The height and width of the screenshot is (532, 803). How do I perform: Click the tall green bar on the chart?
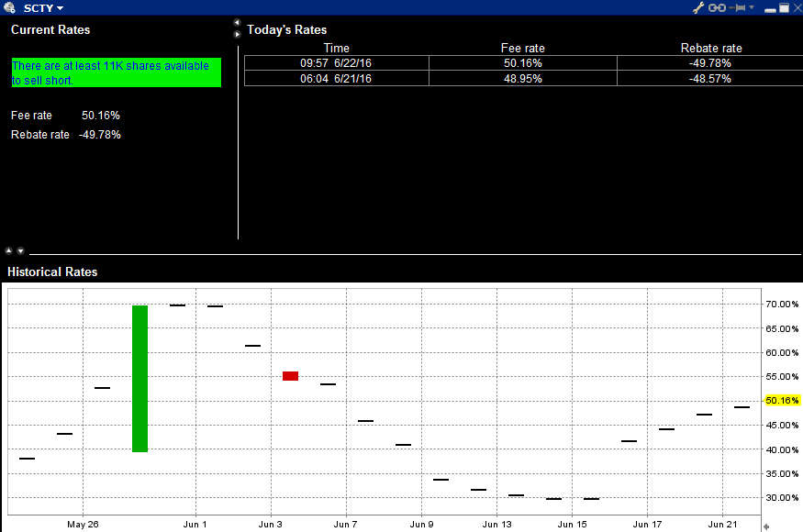[139, 379]
